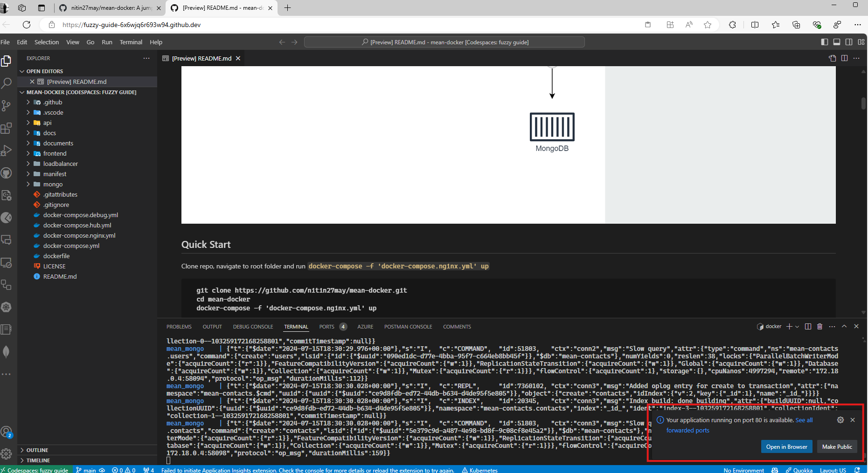Open the Accounts menu in activity bar

point(6,432)
